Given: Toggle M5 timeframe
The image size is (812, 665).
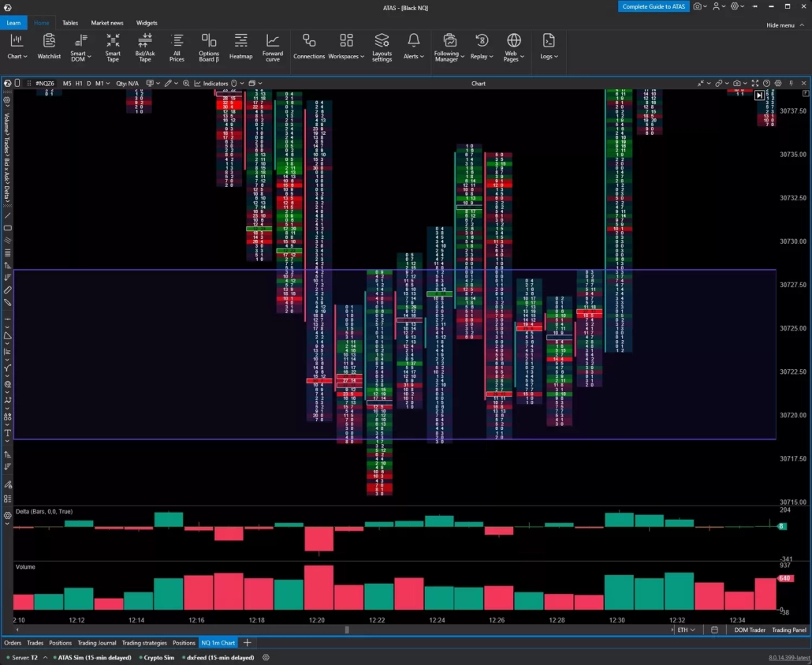Looking at the screenshot, I should tap(67, 83).
